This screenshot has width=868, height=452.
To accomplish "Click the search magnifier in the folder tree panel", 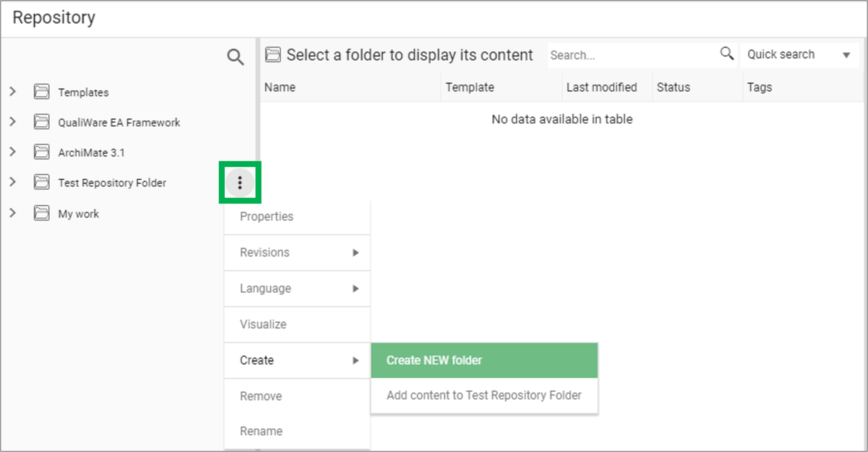I will pyautogui.click(x=235, y=56).
